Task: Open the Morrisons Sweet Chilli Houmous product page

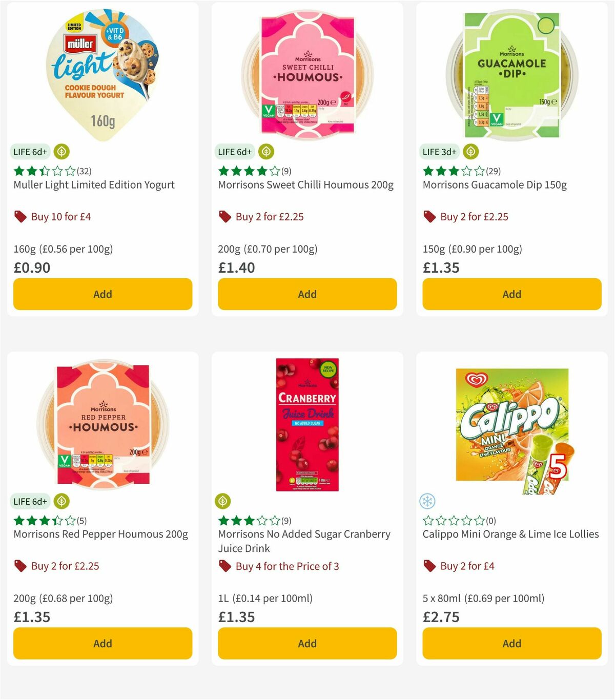Action: tap(306, 184)
